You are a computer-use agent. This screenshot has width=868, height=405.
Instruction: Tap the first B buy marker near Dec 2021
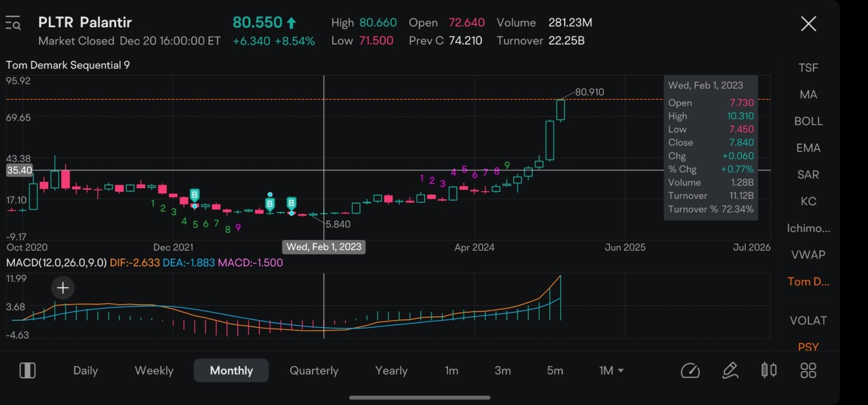[194, 195]
